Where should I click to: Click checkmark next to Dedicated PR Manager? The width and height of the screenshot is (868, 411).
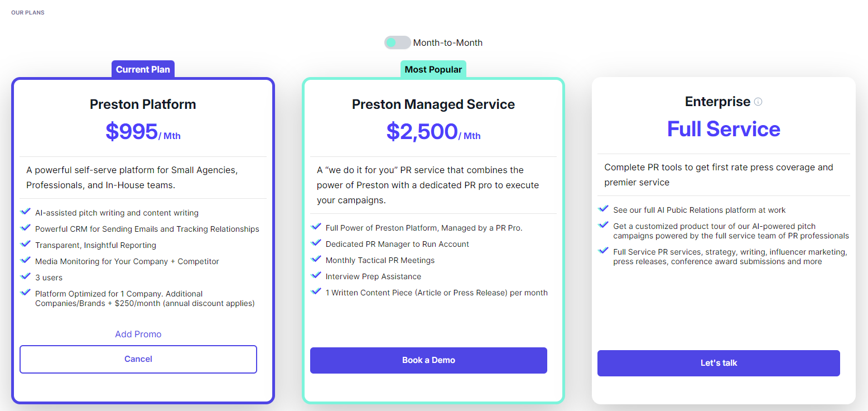(x=316, y=243)
